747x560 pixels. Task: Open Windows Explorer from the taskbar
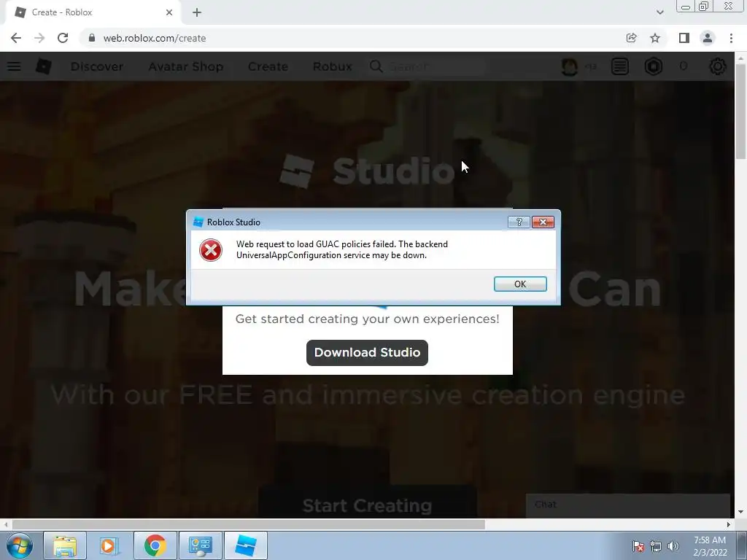point(65,545)
